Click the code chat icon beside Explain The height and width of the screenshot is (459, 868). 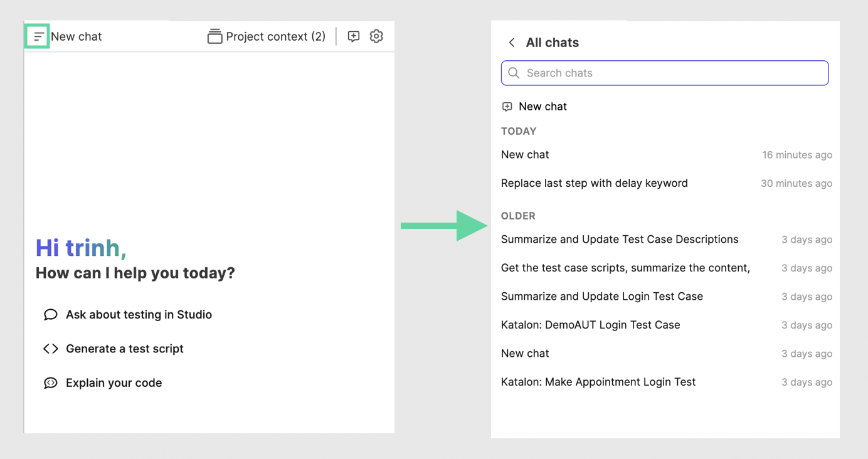coord(50,383)
